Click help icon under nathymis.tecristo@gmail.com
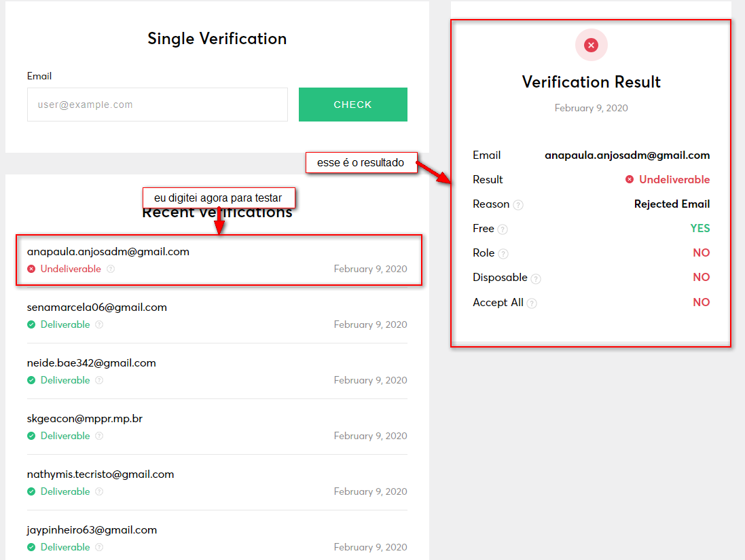Screen dimensions: 745x560 (x=99, y=491)
